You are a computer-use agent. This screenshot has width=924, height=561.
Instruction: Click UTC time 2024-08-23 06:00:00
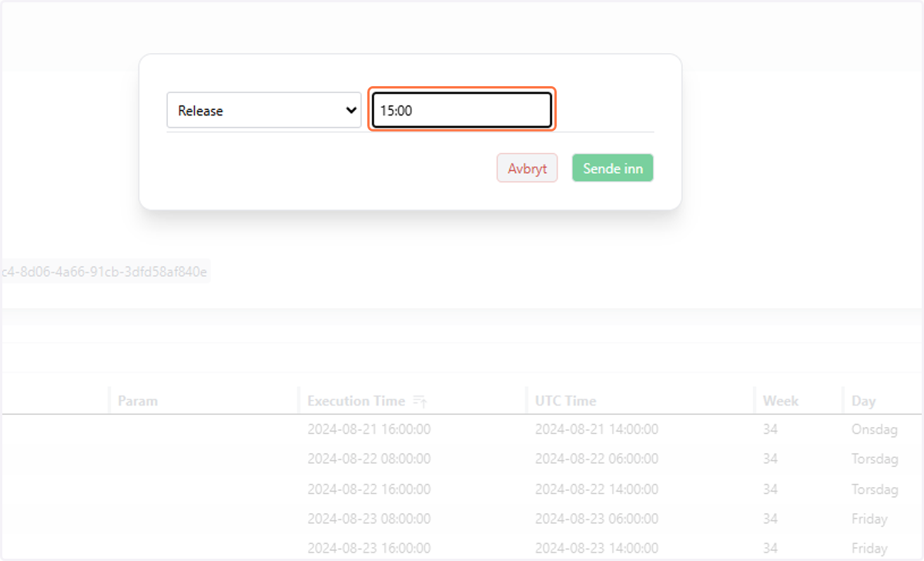point(597,519)
